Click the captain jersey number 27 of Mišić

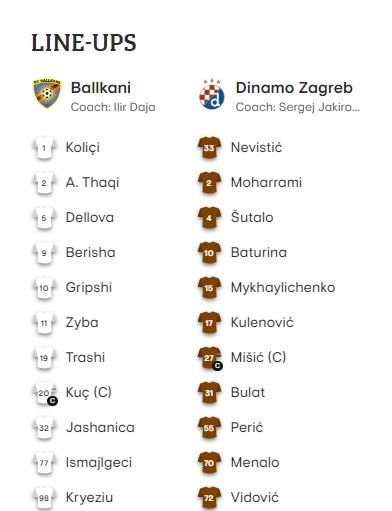point(210,358)
